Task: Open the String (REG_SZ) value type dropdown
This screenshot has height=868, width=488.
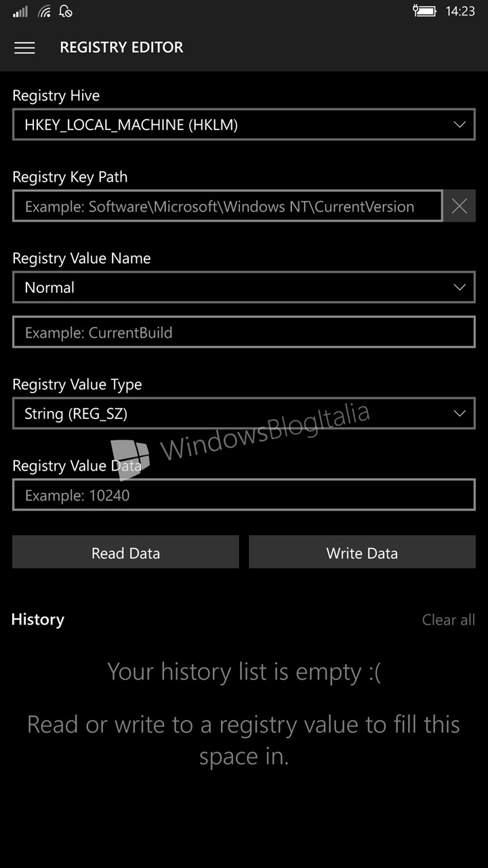Action: tap(244, 414)
